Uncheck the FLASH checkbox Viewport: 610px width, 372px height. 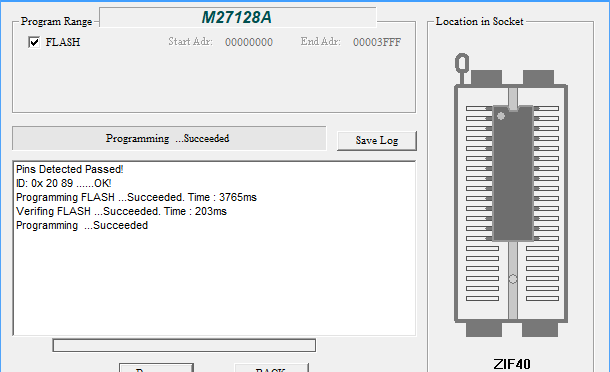pos(34,42)
